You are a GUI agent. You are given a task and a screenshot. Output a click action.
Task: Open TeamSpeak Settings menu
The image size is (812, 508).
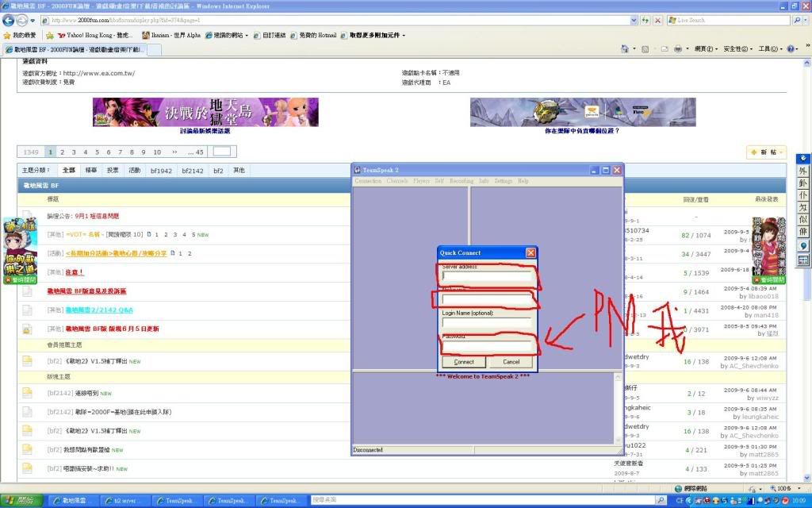tap(503, 181)
